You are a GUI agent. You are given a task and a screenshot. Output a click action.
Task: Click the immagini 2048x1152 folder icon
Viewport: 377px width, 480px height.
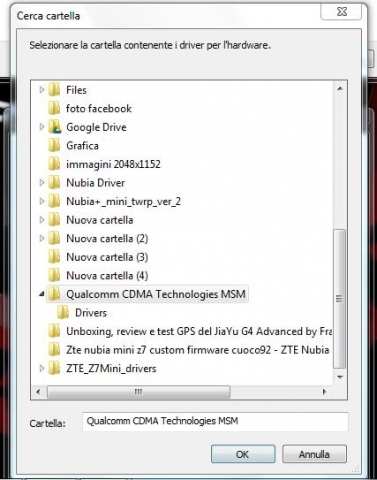(54, 164)
